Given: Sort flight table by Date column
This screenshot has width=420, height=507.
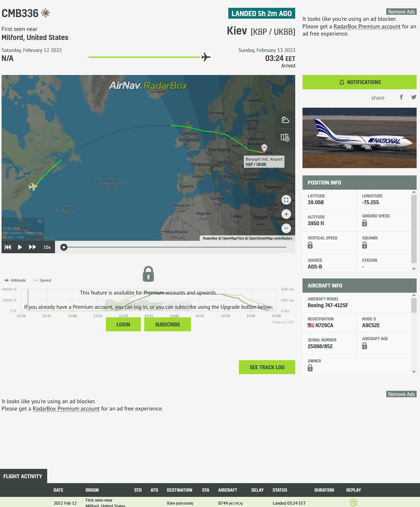Looking at the screenshot, I should [58, 490].
